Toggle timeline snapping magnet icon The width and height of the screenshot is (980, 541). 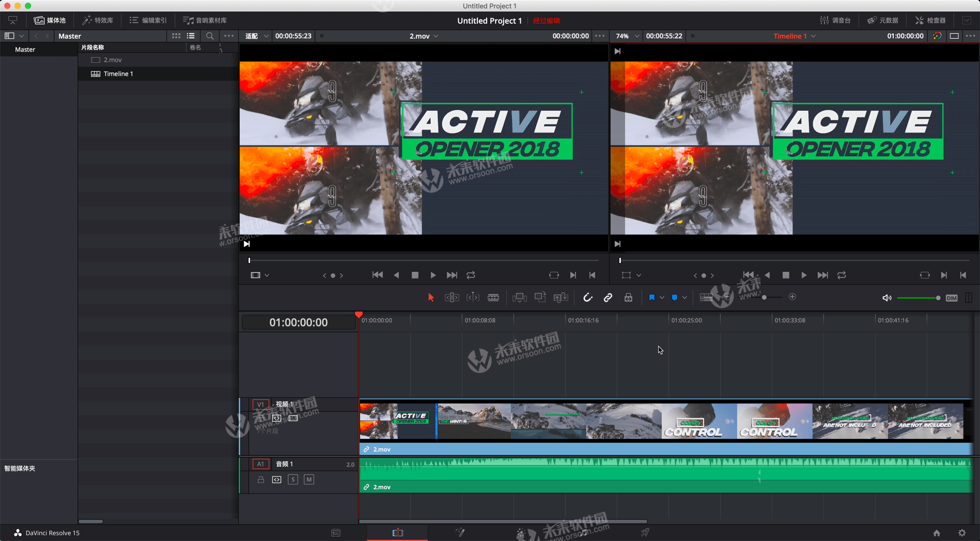point(587,298)
